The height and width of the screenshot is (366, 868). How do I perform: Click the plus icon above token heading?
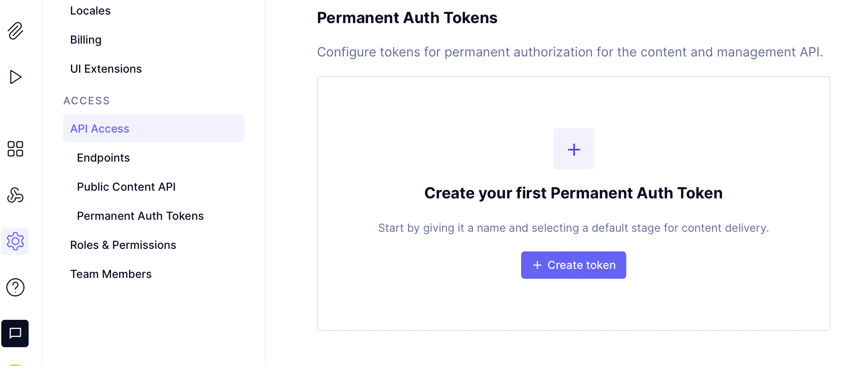pos(573,149)
